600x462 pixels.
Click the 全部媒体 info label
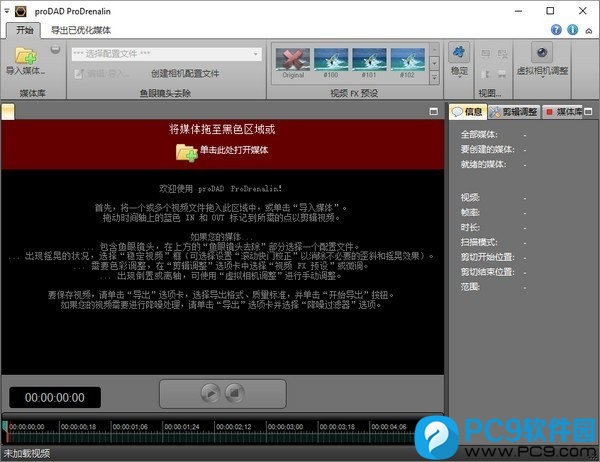click(479, 134)
